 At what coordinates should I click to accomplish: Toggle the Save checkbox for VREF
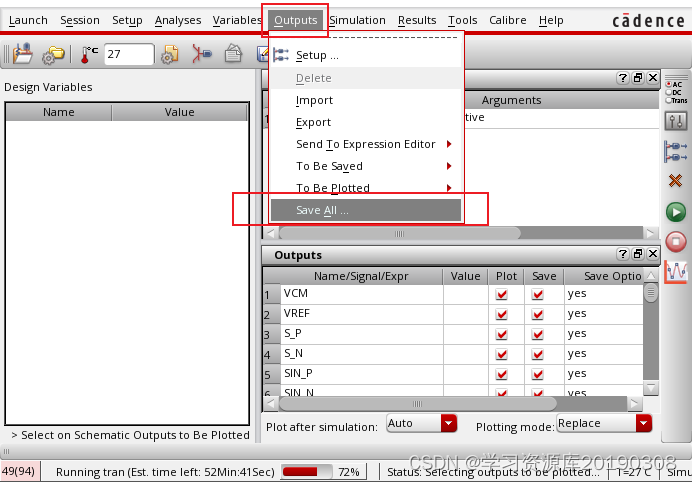tap(538, 314)
